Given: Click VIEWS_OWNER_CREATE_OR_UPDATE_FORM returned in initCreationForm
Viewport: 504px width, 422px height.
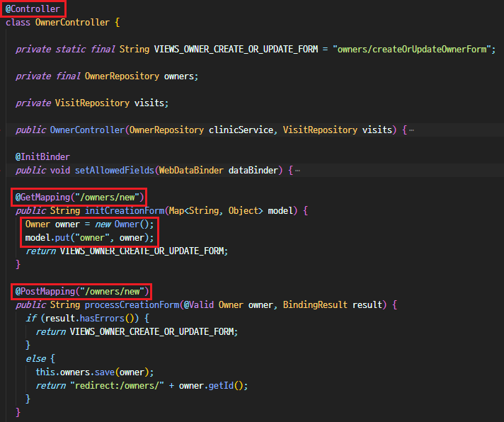Looking at the screenshot, I should point(142,251).
